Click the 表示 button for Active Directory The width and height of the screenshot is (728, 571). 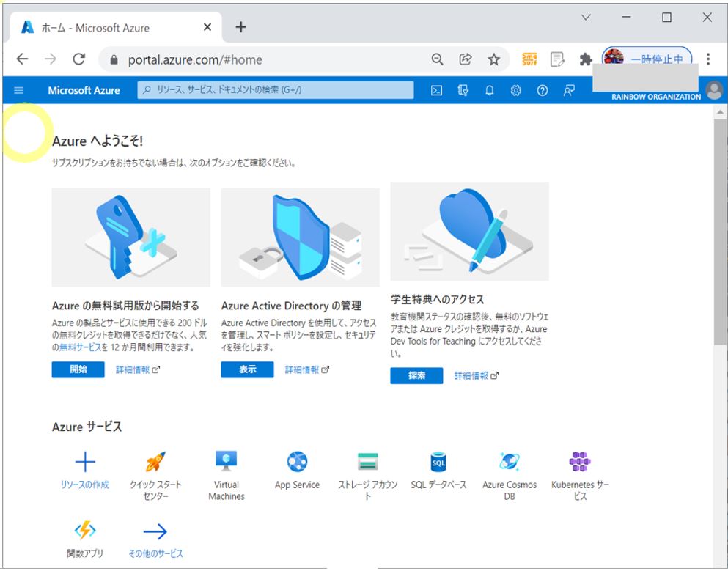pyautogui.click(x=248, y=369)
